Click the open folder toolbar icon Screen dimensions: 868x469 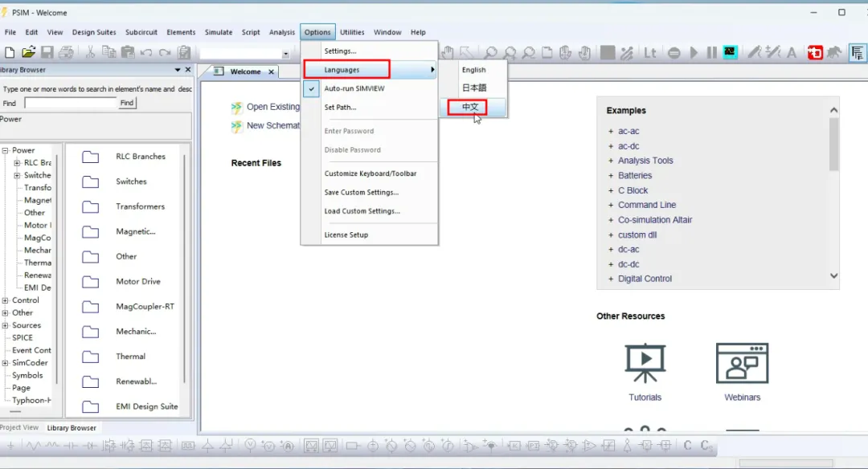[28, 52]
